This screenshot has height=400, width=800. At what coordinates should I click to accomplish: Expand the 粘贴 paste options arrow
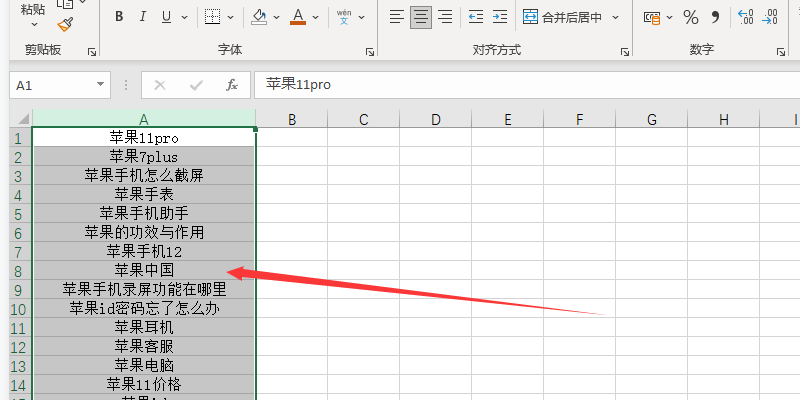point(34,24)
